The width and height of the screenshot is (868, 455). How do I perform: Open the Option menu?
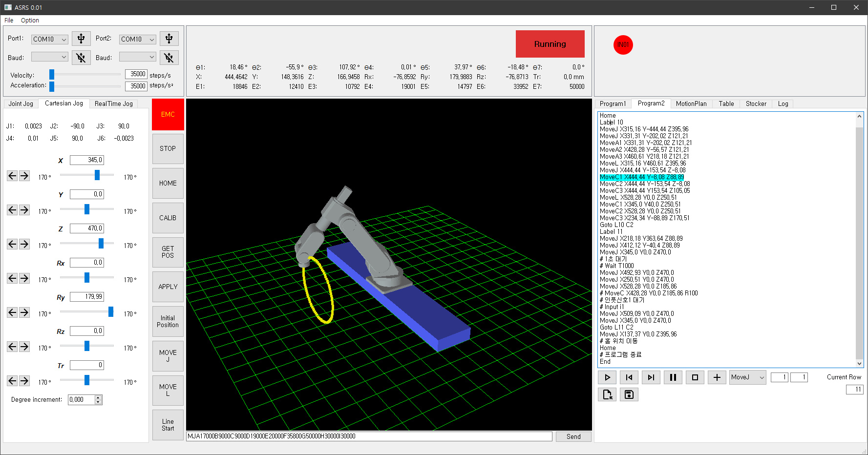30,21
